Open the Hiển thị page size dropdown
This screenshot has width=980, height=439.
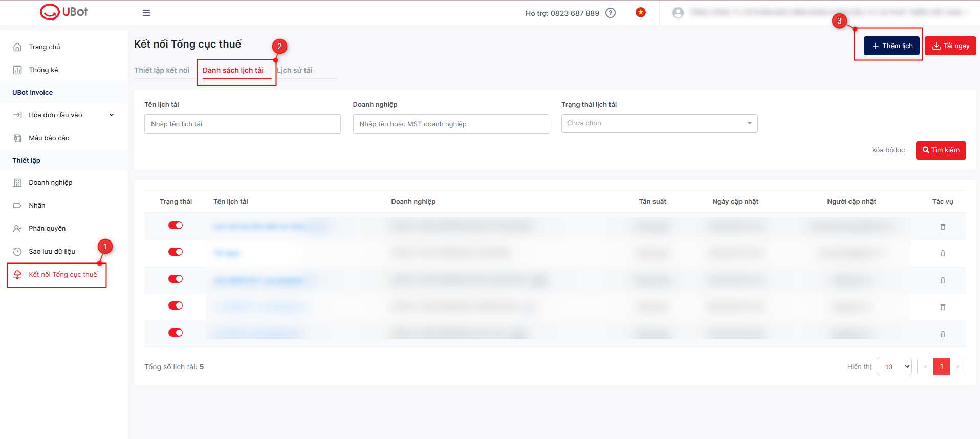894,366
